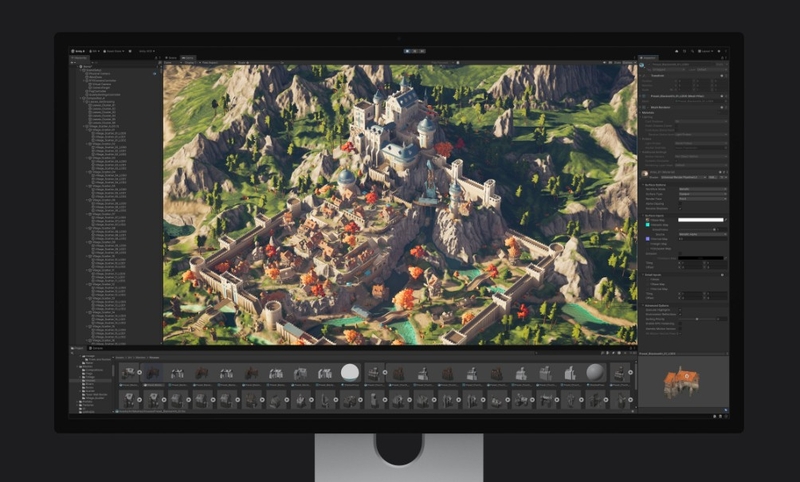Click the Gizmos button in Game view
The image size is (800, 482).
point(628,63)
